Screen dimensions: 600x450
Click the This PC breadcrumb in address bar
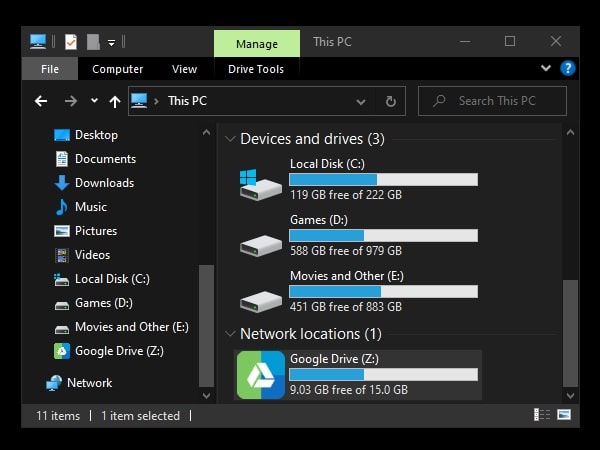coord(188,101)
